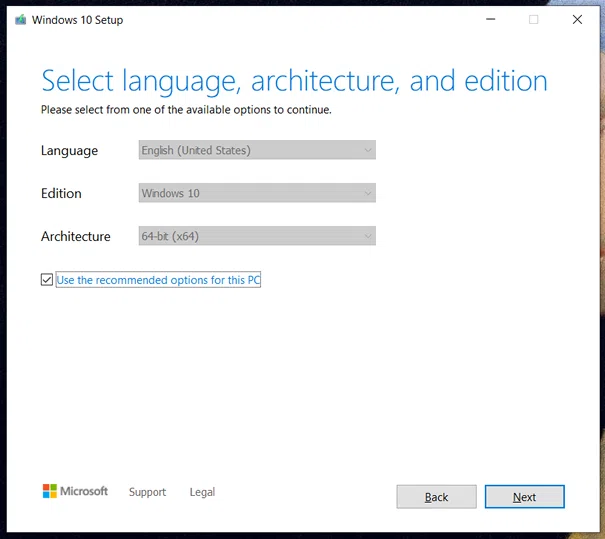Click the "Please select from one of the available options" text
The image size is (605, 539).
(186, 110)
